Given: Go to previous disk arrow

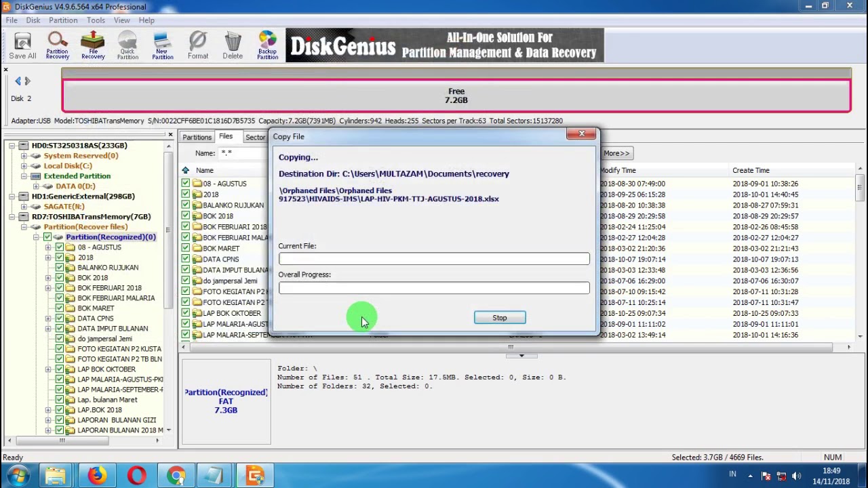Looking at the screenshot, I should click(18, 81).
